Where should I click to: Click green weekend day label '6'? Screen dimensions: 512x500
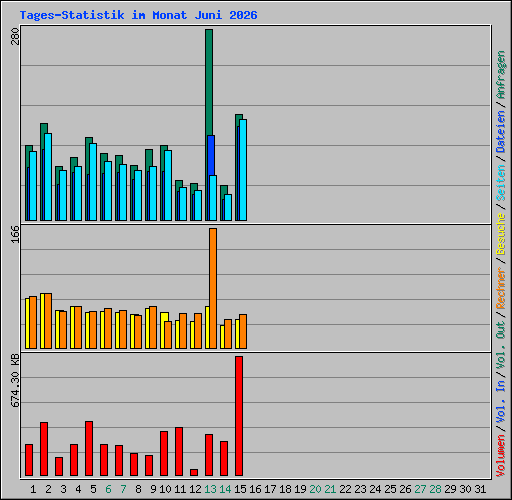coord(108,489)
